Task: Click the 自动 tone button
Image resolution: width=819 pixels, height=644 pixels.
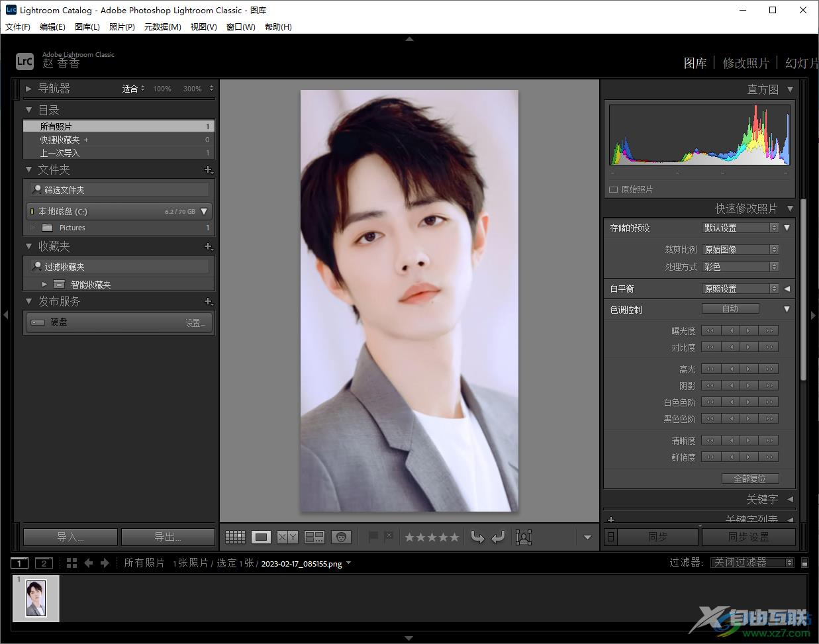Action: tap(730, 309)
